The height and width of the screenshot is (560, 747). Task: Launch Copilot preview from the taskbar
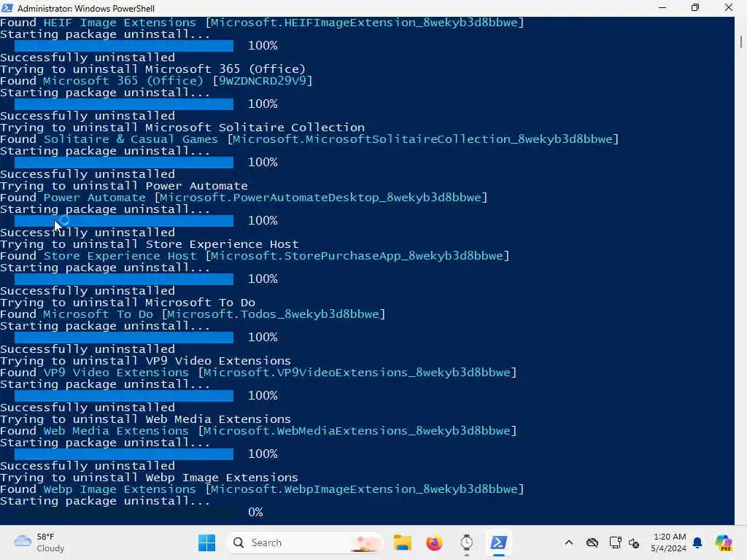pyautogui.click(x=724, y=542)
